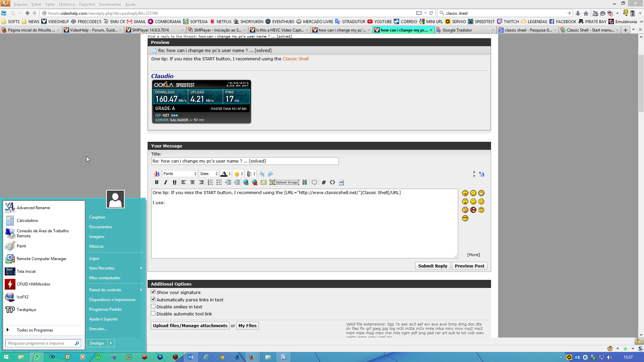Screen dimensions: 644x362
Task: Click the Insert Video filmstrip icon
Action: pos(305,182)
